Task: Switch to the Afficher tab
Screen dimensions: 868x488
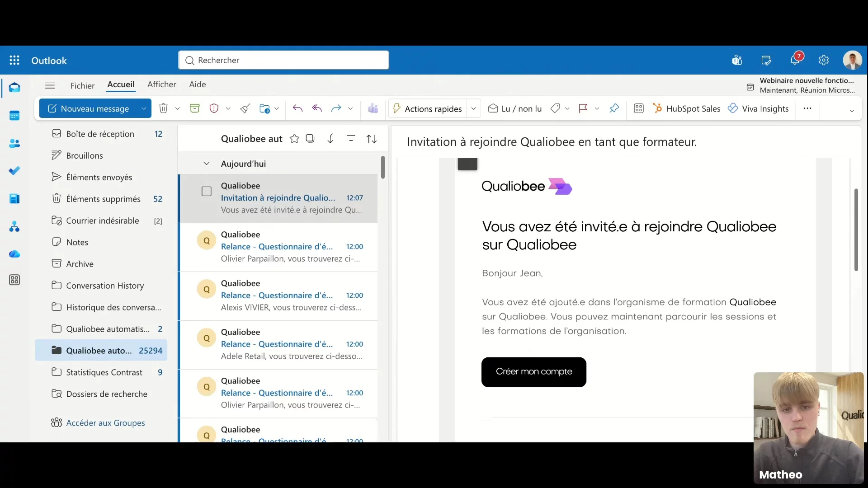Action: click(161, 84)
